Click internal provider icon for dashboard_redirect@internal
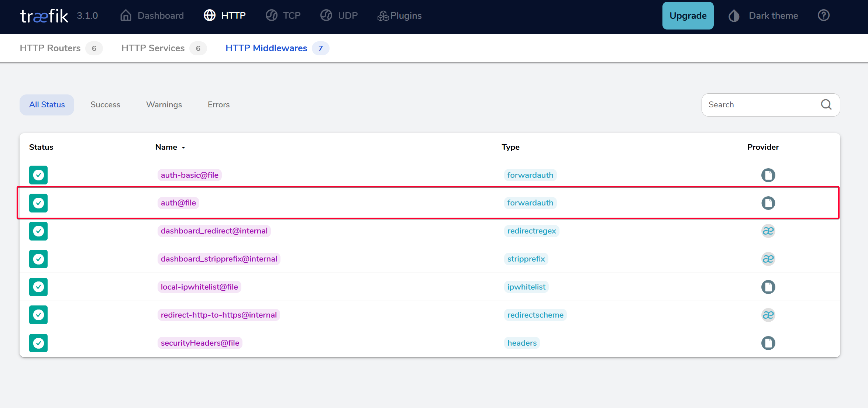The image size is (868, 408). coord(768,231)
